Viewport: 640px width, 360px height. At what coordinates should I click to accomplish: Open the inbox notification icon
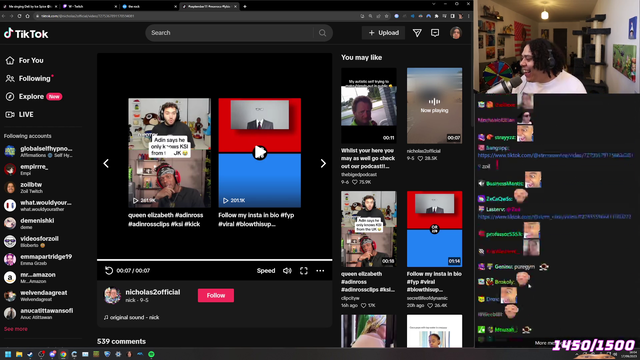tap(435, 33)
